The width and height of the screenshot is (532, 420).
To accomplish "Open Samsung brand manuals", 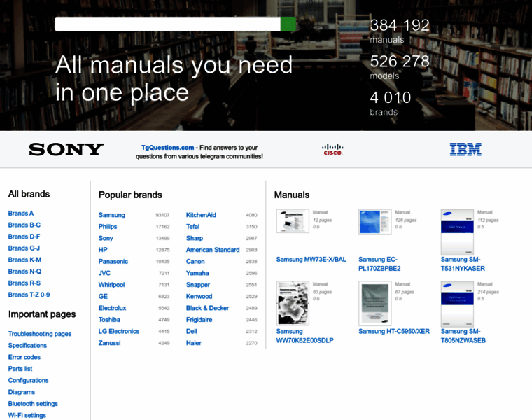I will (x=111, y=215).
